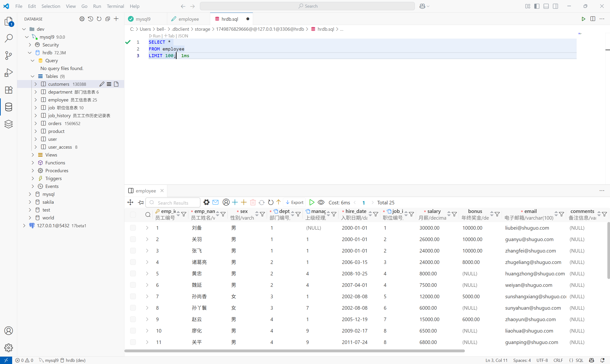The image size is (610, 364).
Task: Refresh the database connection tree
Action: (99, 19)
